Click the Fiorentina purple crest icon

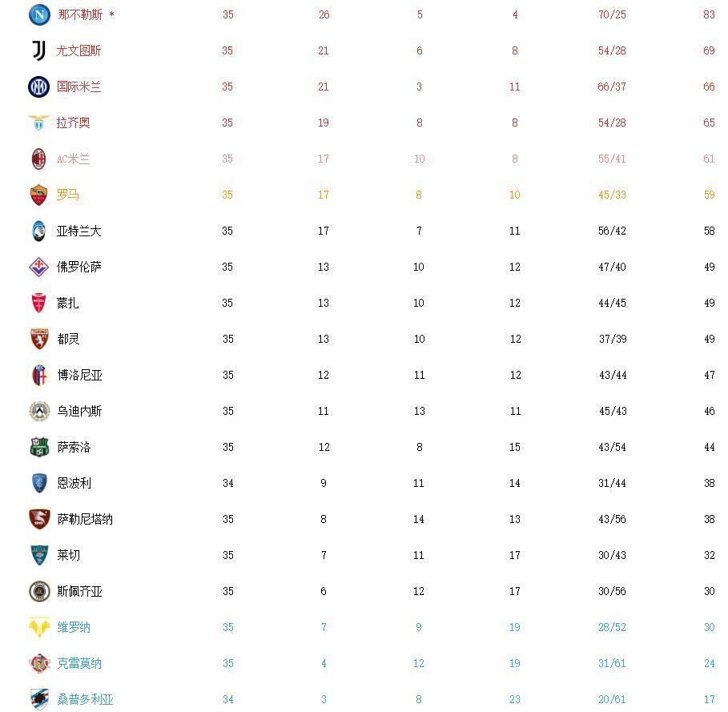pyautogui.click(x=39, y=267)
